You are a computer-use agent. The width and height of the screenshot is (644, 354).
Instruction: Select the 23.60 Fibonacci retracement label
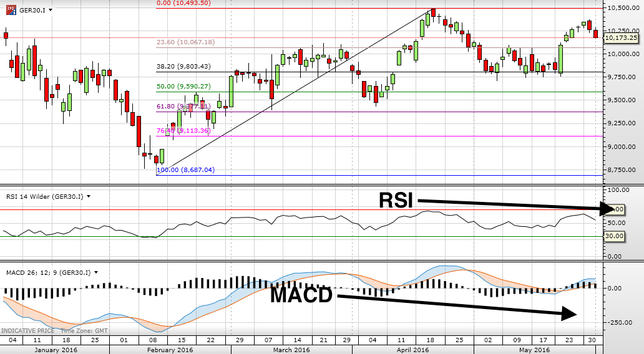pos(185,42)
